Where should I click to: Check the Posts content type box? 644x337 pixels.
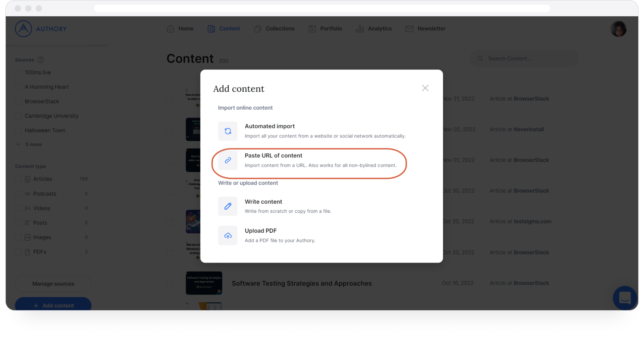pyautogui.click(x=18, y=223)
